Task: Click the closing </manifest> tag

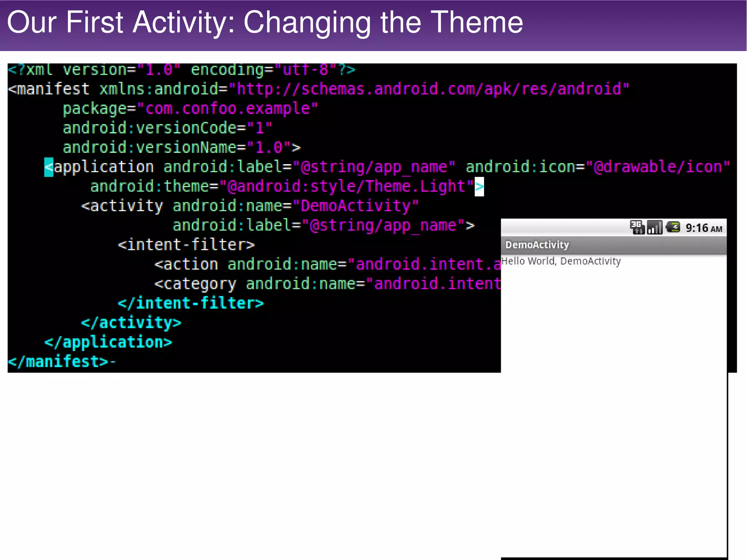Action: [x=58, y=362]
